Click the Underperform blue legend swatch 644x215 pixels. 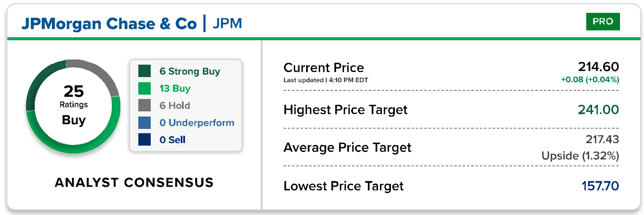[145, 122]
